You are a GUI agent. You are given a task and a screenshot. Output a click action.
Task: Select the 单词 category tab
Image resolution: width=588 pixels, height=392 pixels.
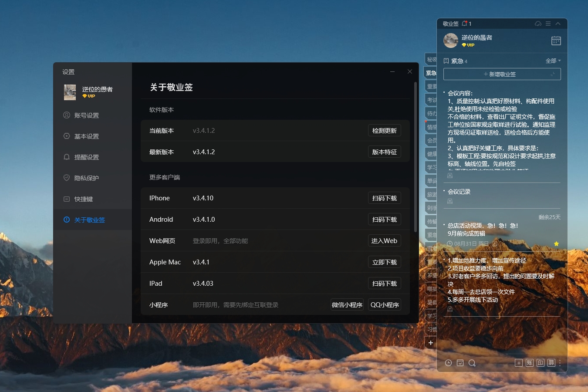click(x=431, y=181)
